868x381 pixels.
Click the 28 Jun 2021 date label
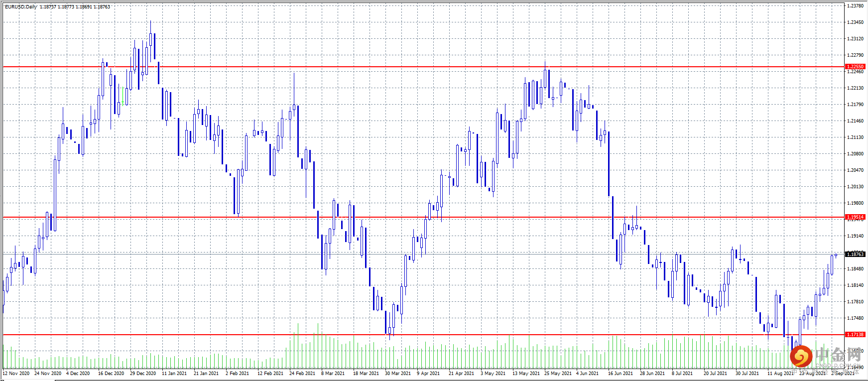tap(652, 374)
